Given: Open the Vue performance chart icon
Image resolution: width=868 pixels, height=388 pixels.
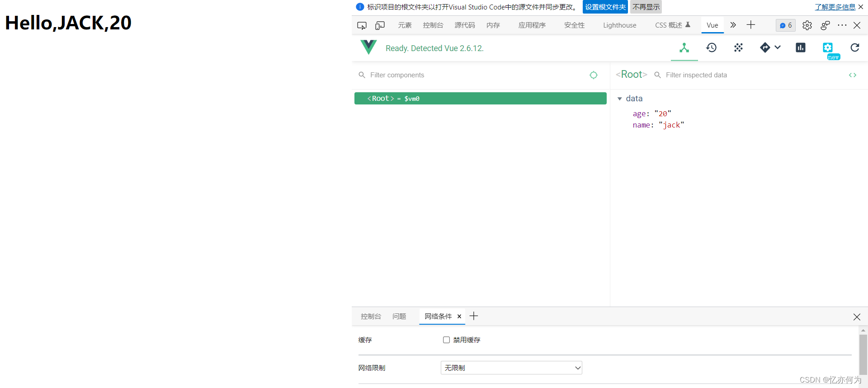Looking at the screenshot, I should [801, 47].
